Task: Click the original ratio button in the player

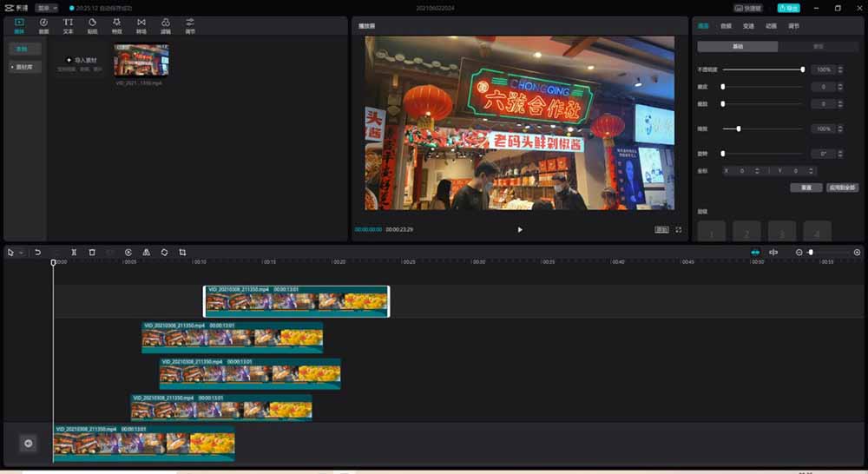Action: coord(661,230)
